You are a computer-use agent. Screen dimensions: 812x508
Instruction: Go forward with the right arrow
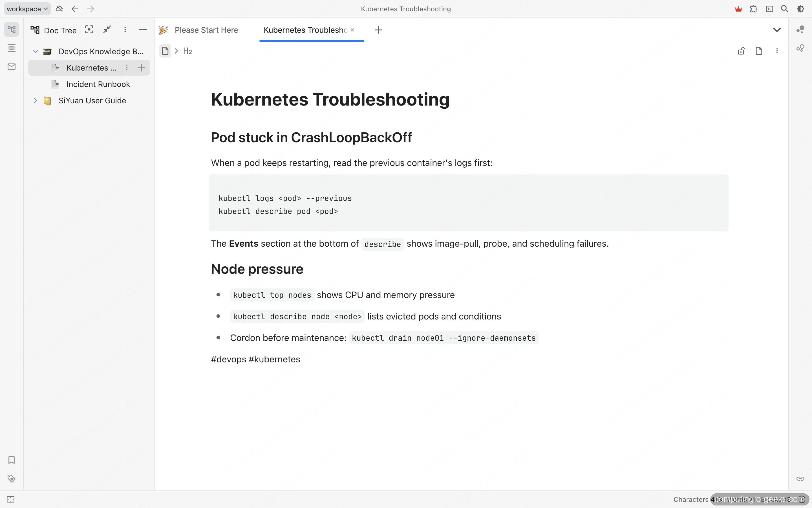pos(91,9)
